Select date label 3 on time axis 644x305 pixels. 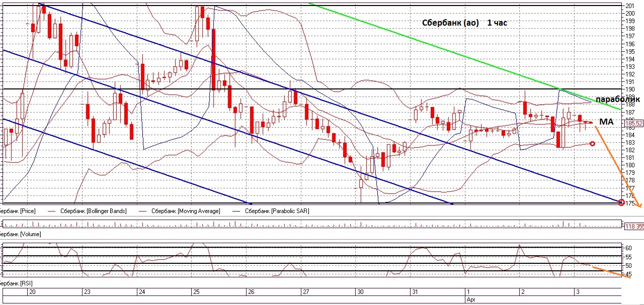coord(577,292)
